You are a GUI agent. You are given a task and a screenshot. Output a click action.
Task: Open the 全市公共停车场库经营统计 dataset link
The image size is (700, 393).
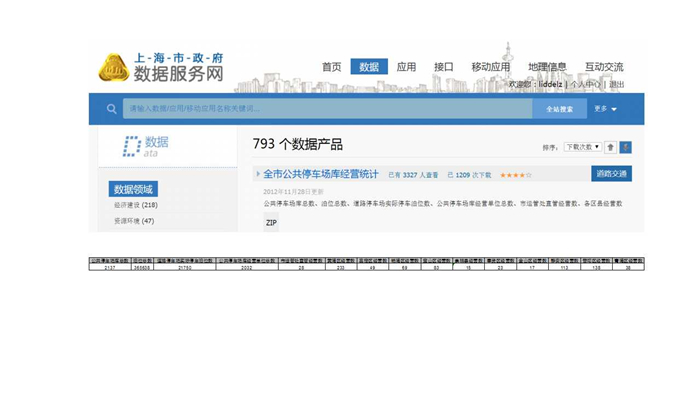point(321,174)
